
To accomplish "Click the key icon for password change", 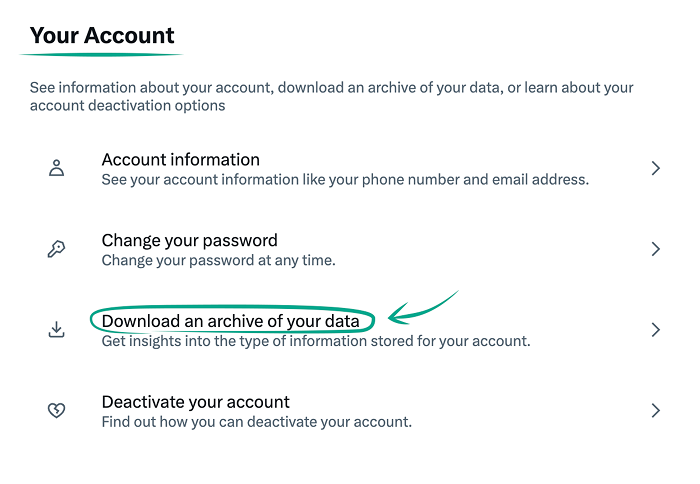I will pyautogui.click(x=57, y=249).
